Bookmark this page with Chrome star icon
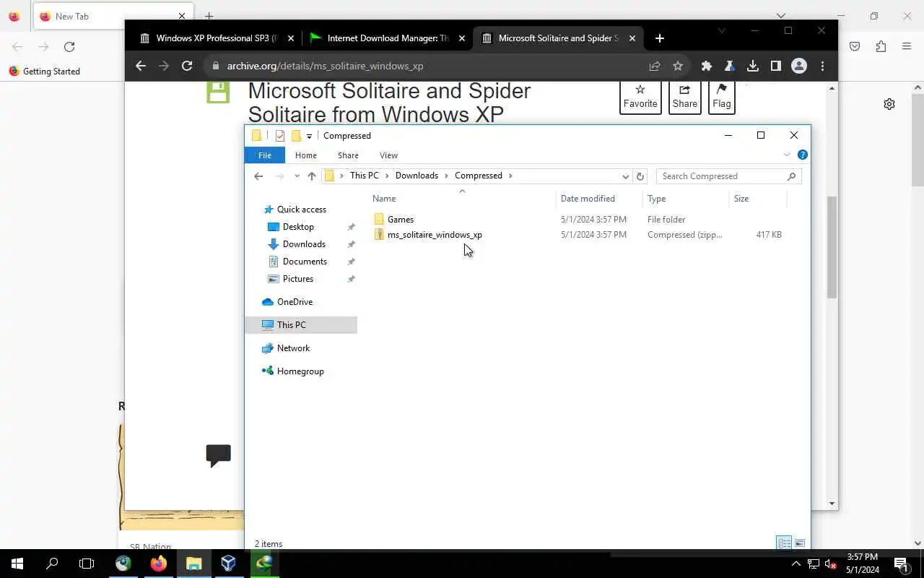This screenshot has width=924, height=578. pos(678,66)
